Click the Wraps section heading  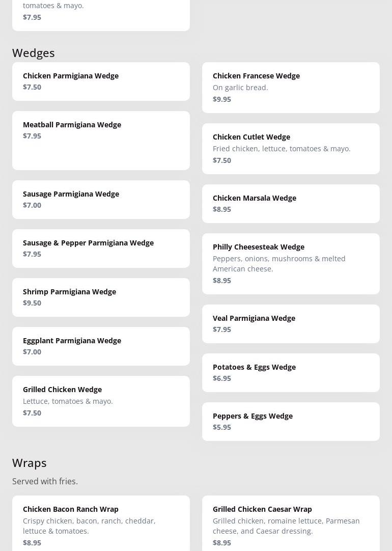[x=30, y=462]
